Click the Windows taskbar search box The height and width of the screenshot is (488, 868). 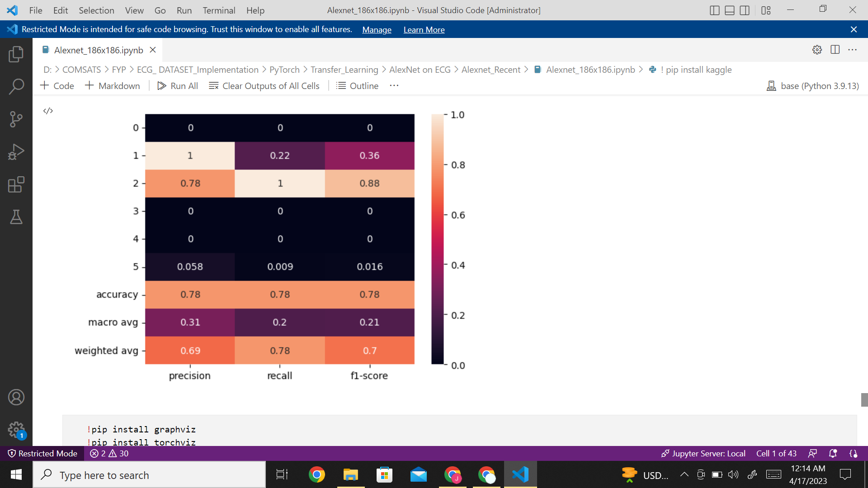pyautogui.click(x=149, y=475)
